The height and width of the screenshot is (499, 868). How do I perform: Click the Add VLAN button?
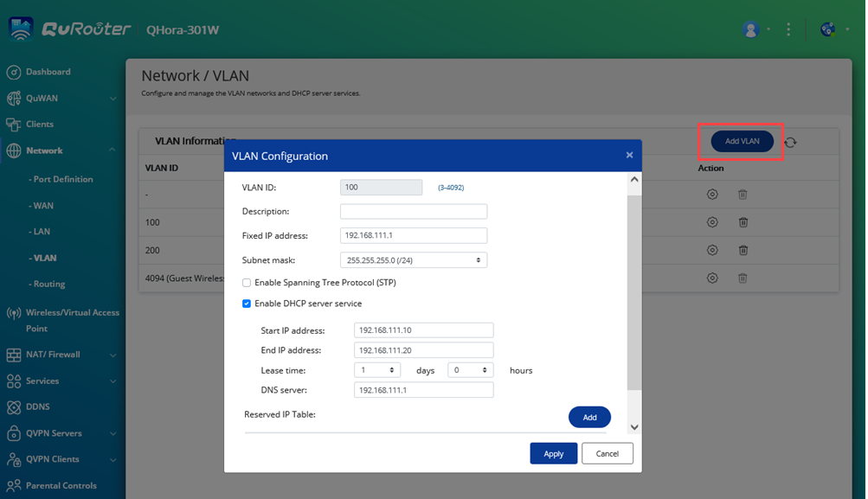(740, 141)
